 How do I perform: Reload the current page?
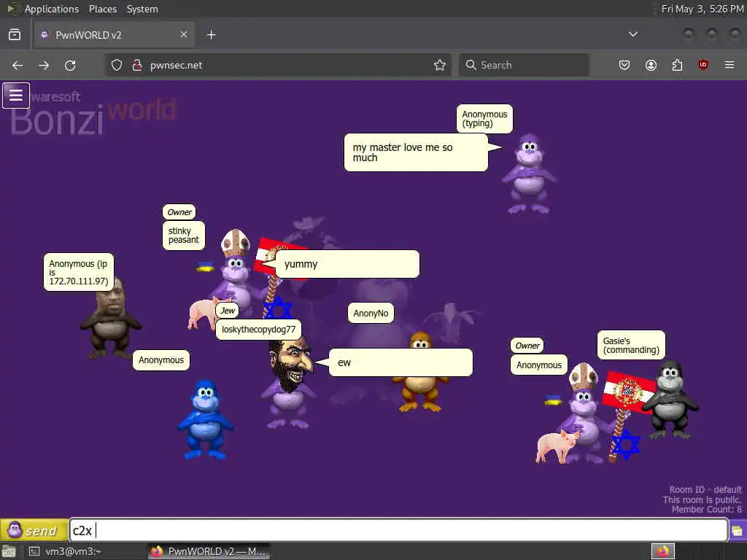tap(70, 65)
